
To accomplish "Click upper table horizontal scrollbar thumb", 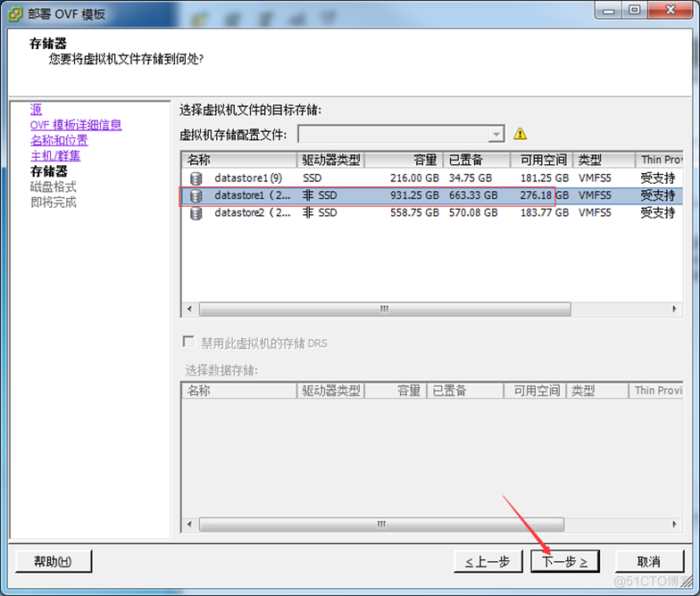I will [385, 309].
